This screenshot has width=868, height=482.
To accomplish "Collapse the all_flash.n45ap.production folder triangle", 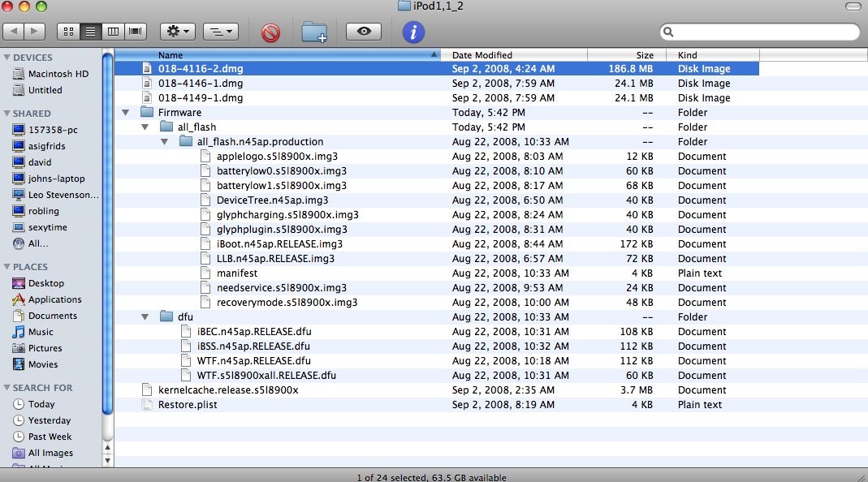I will 164,142.
